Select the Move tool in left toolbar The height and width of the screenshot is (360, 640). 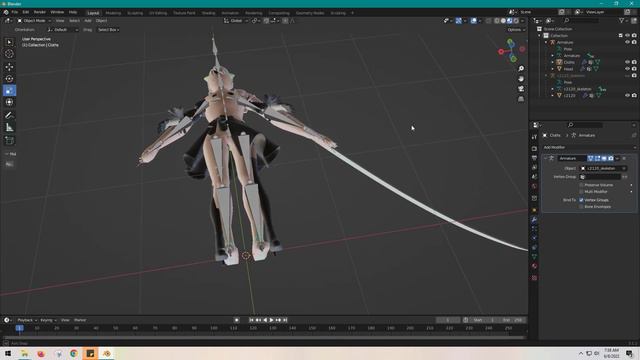[9, 67]
